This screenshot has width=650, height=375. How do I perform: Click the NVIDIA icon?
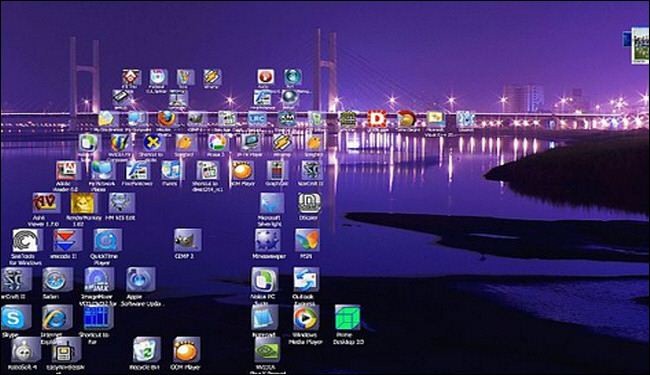click(267, 350)
